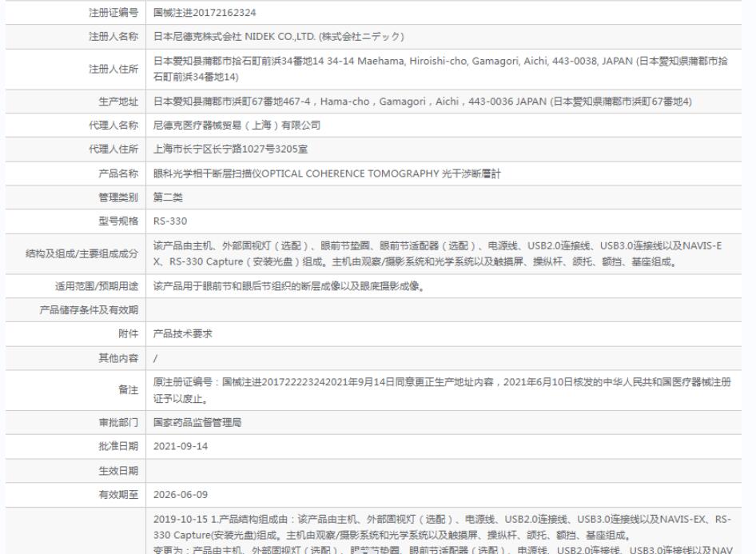Click the 备注 label
This screenshot has height=554, width=756.
coord(128,390)
